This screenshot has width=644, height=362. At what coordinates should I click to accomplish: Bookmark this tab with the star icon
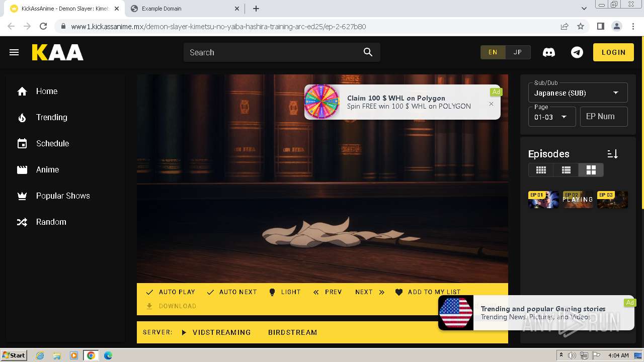581,27
